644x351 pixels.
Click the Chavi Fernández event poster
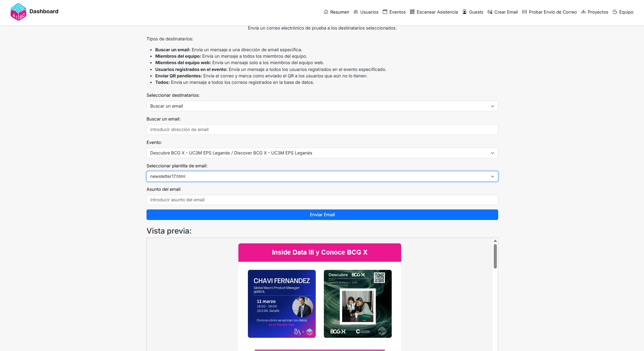tap(282, 304)
